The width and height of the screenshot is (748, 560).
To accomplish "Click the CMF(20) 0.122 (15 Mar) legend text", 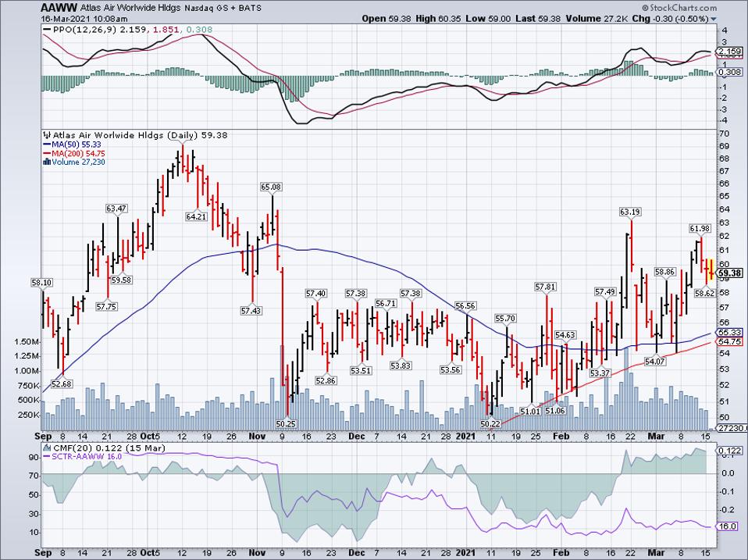I will 109,448.
